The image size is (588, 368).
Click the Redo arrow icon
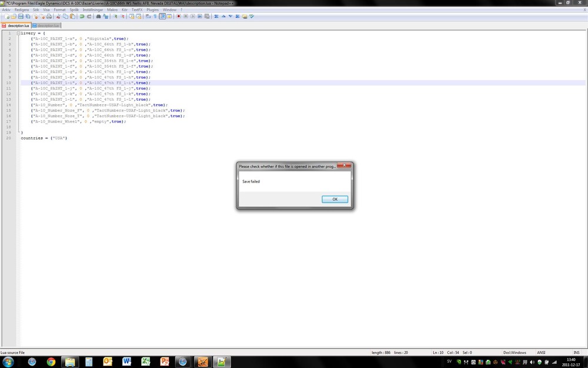[89, 16]
